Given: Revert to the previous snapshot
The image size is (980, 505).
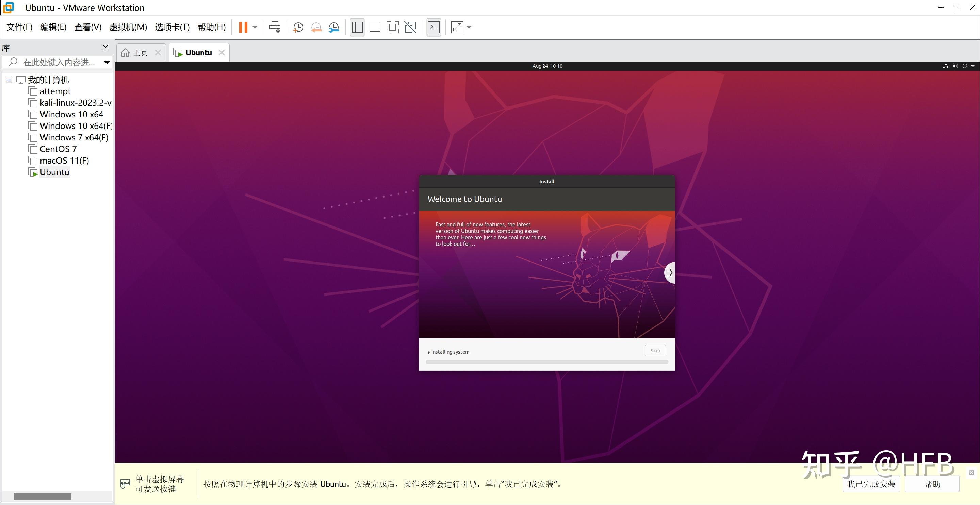Looking at the screenshot, I should click(316, 27).
